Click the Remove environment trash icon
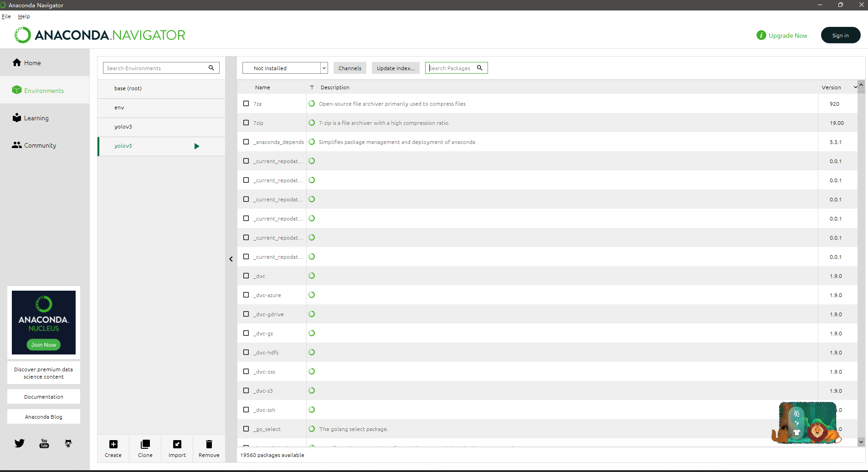Viewport: 868px width, 472px height. pyautogui.click(x=209, y=444)
